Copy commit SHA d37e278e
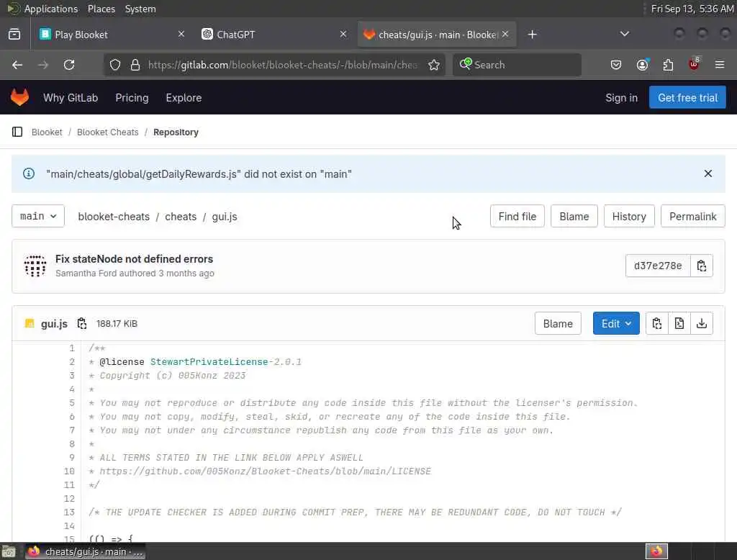The width and height of the screenshot is (737, 560). click(x=701, y=266)
